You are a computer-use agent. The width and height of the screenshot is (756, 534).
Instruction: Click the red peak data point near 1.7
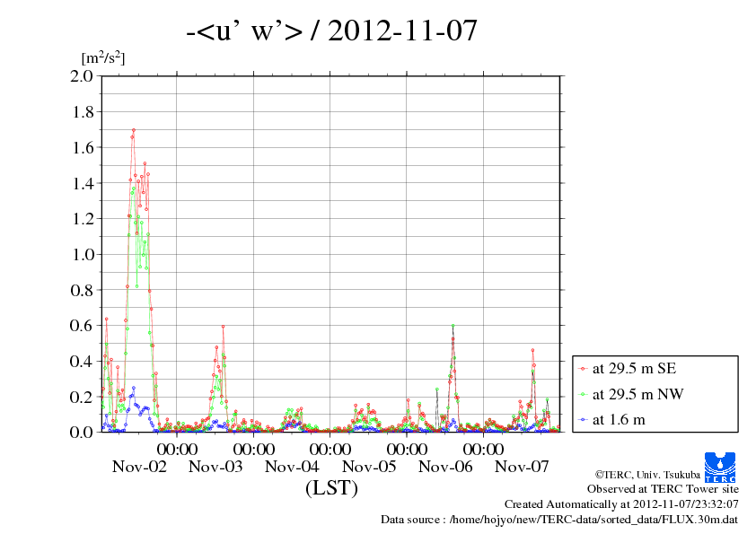pyautogui.click(x=134, y=130)
